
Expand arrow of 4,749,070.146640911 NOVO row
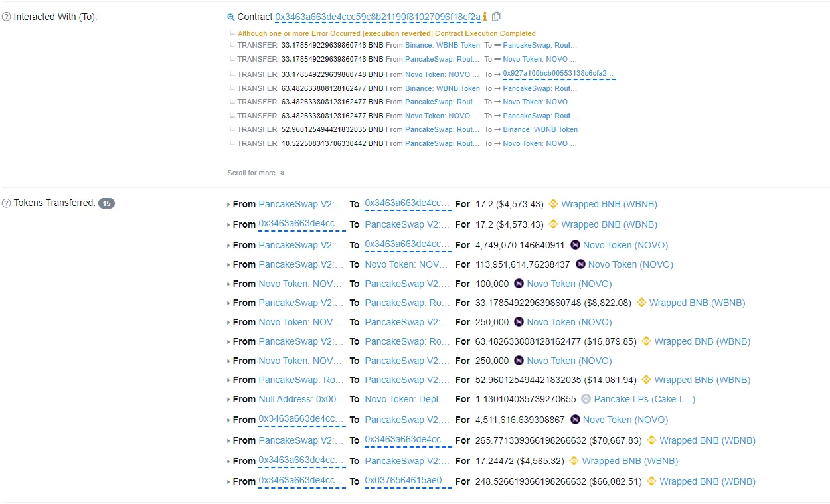point(229,246)
